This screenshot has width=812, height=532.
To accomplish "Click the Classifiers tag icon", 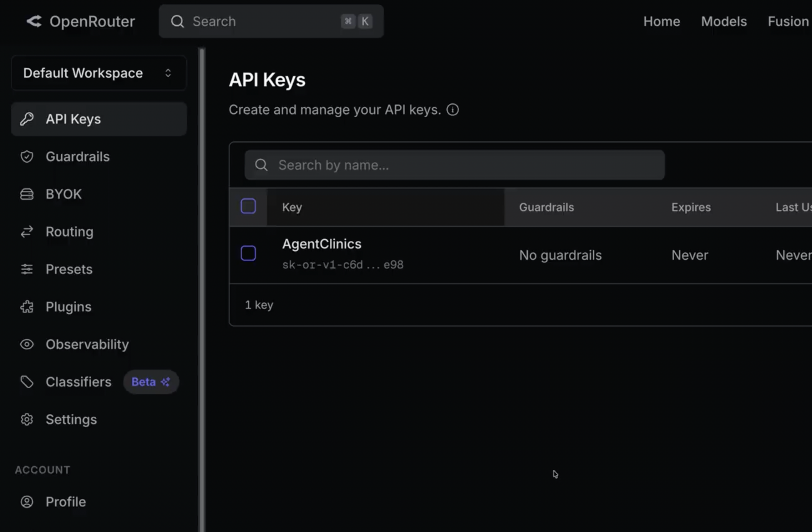I will [27, 382].
